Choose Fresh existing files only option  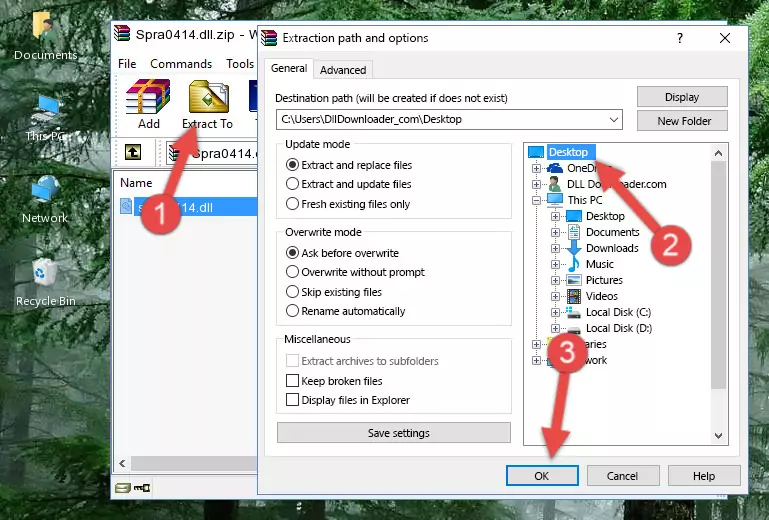(x=292, y=204)
